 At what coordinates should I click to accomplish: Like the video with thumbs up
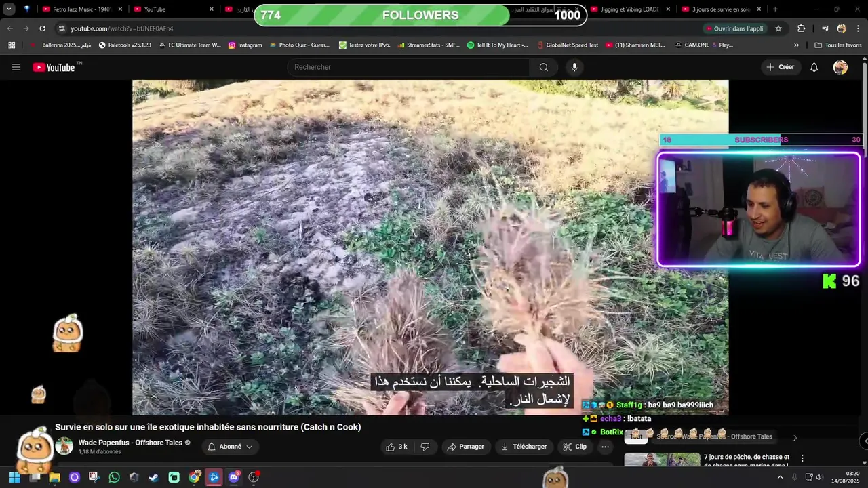coord(397,447)
